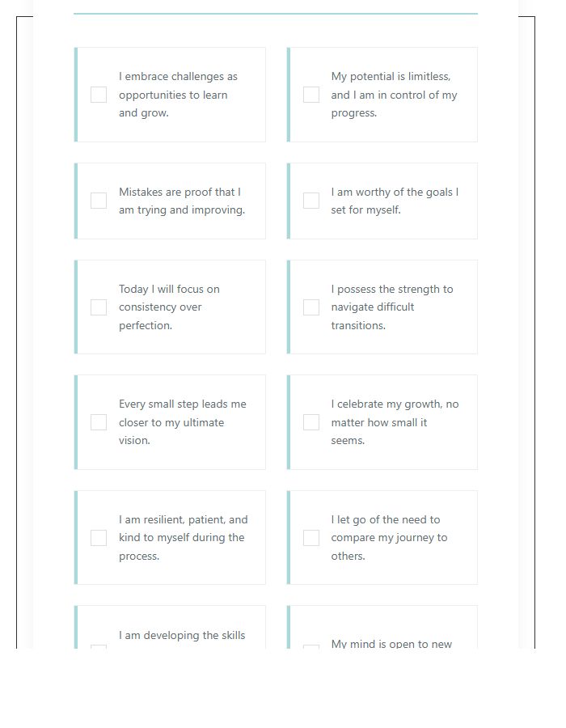This screenshot has height=728, width=566.
Task: Select the navigating difficult transitions card
Action: click(x=382, y=307)
